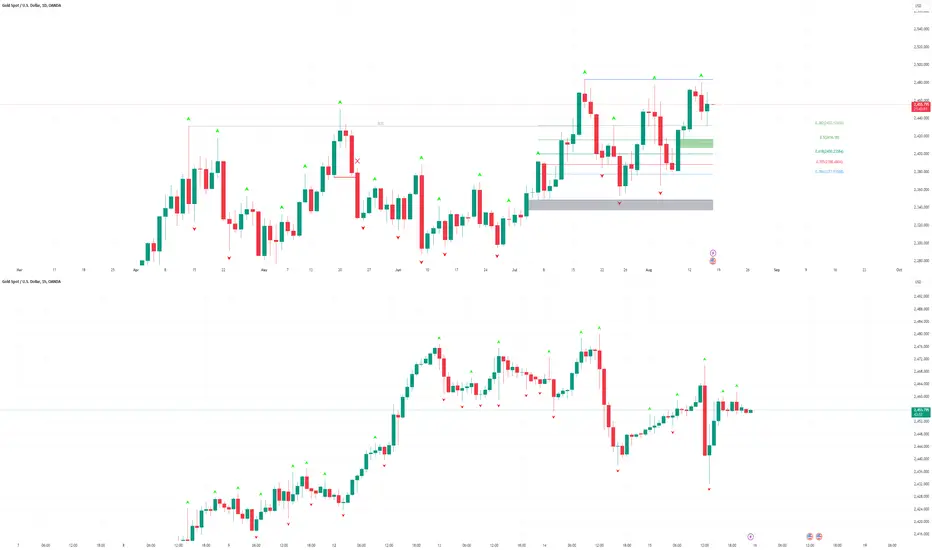The image size is (932, 550).
Task: Click the purple event icon on the lower chart's time axis
Action: coord(750,536)
